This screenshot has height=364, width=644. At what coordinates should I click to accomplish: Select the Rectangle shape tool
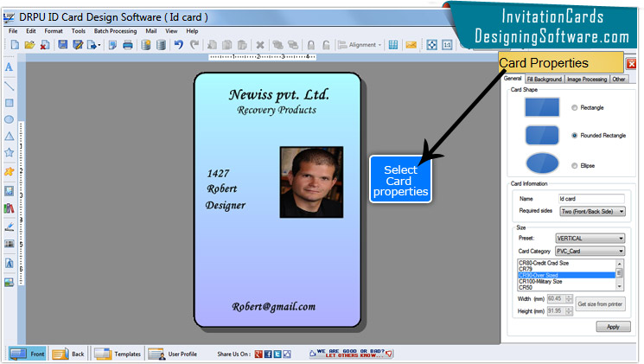(9, 103)
